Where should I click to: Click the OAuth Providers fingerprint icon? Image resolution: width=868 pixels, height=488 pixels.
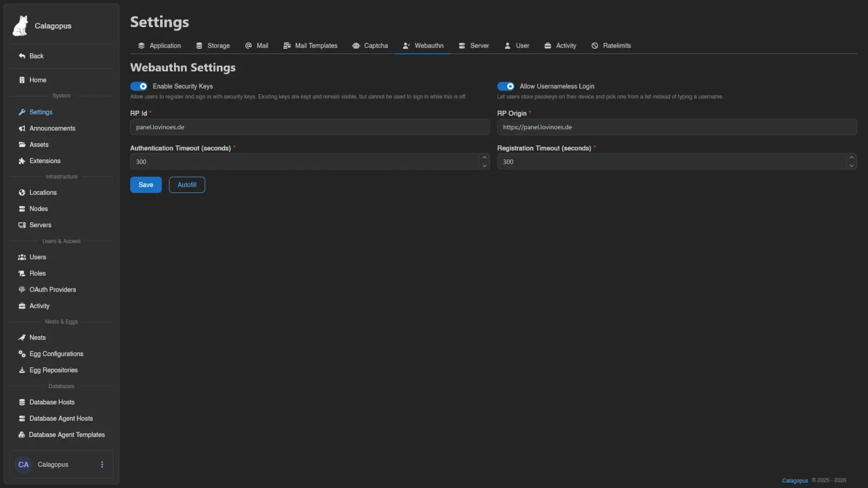tap(22, 290)
